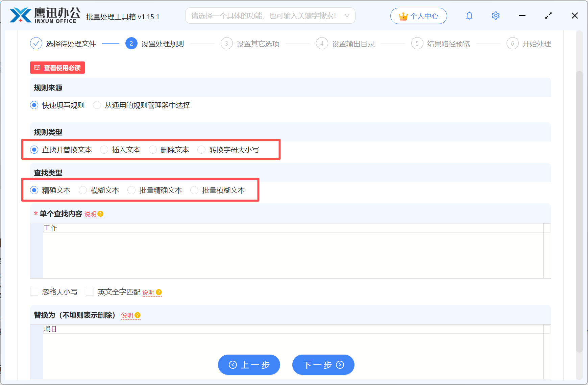
Task: Minimize the window with the dash icon
Action: click(522, 16)
